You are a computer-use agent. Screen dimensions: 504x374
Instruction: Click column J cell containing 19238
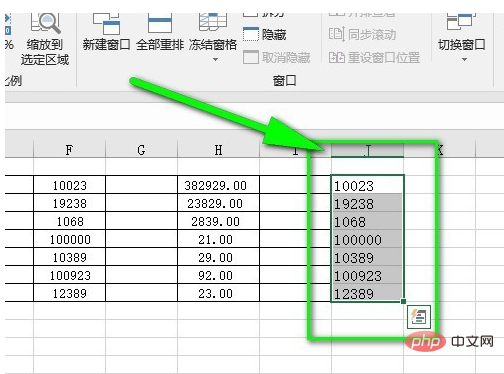tap(367, 203)
